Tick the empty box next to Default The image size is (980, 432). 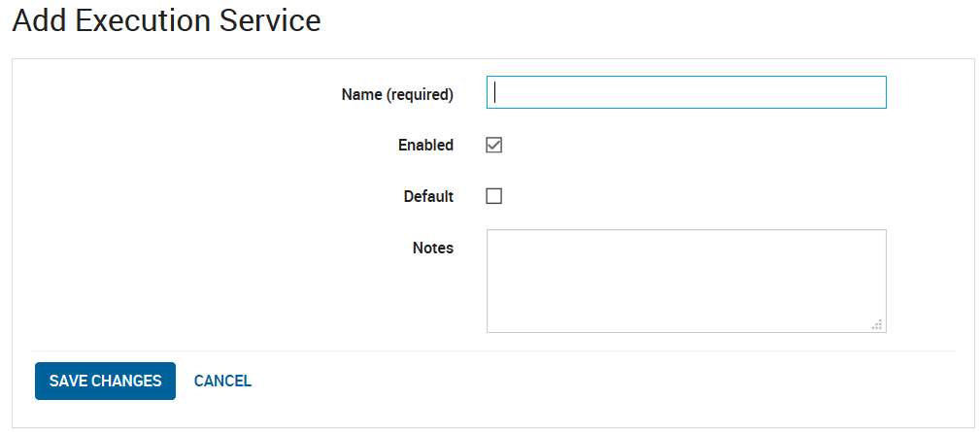coord(493,196)
